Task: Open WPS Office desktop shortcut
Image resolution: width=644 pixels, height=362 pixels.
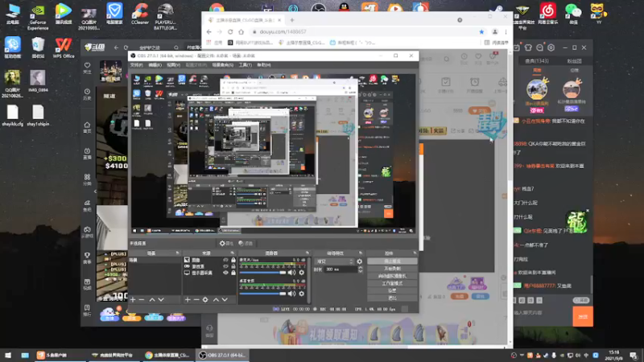Action: [64, 47]
